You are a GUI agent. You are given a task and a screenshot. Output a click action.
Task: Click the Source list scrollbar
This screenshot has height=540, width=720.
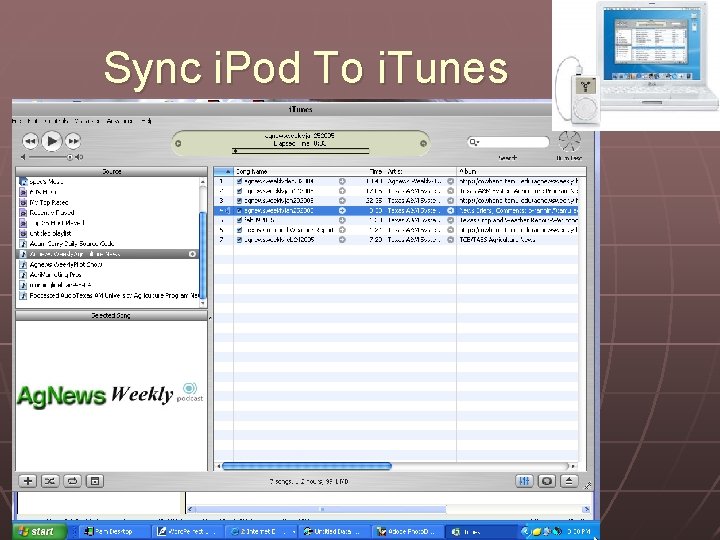pyautogui.click(x=203, y=255)
